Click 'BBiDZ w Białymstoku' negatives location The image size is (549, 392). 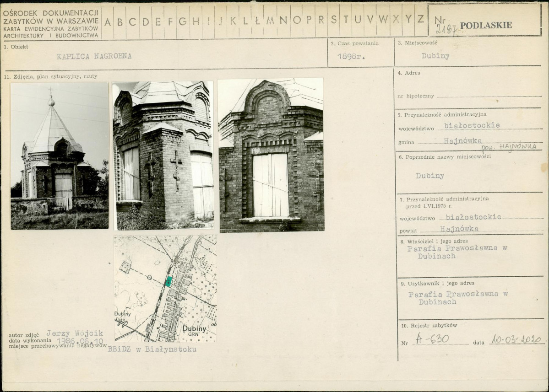tap(152, 349)
